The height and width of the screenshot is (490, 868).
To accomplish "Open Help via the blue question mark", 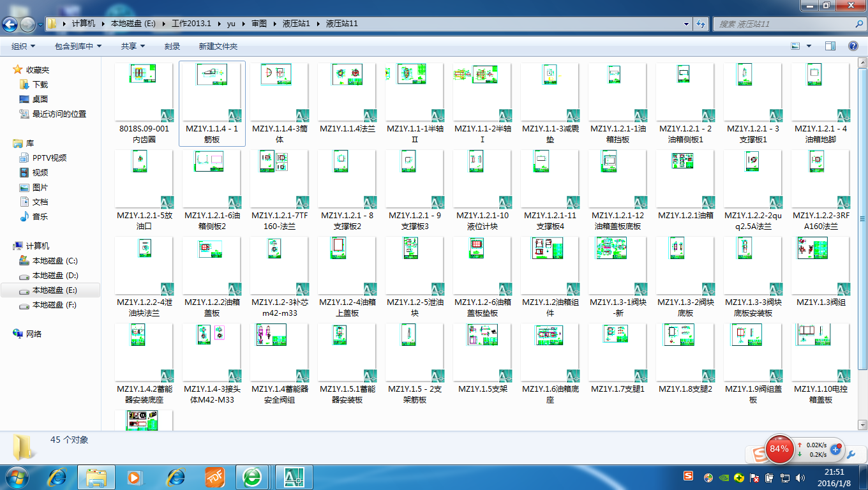I will (853, 46).
